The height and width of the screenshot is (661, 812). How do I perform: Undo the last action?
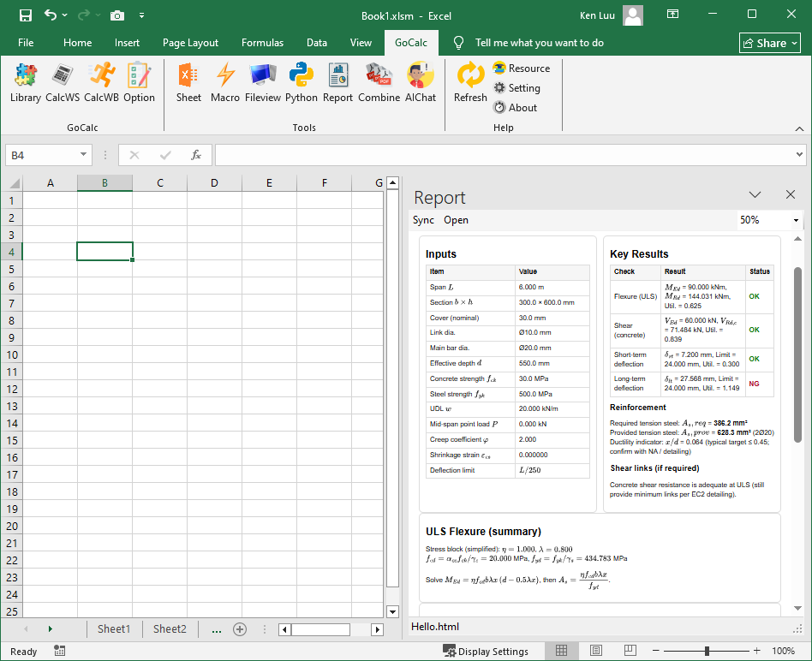tap(51, 15)
